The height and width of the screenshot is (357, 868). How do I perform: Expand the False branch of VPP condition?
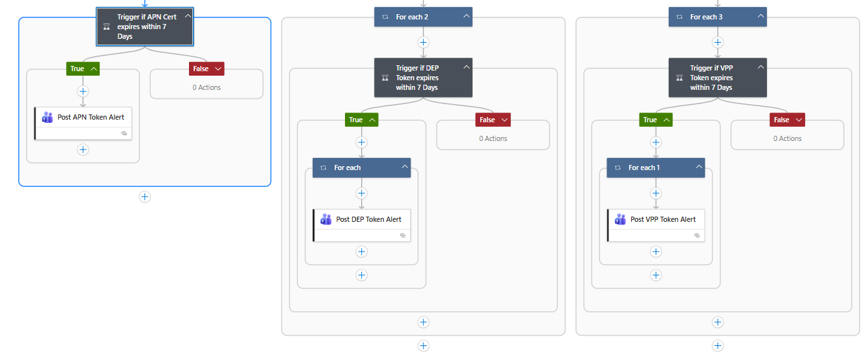click(x=799, y=120)
